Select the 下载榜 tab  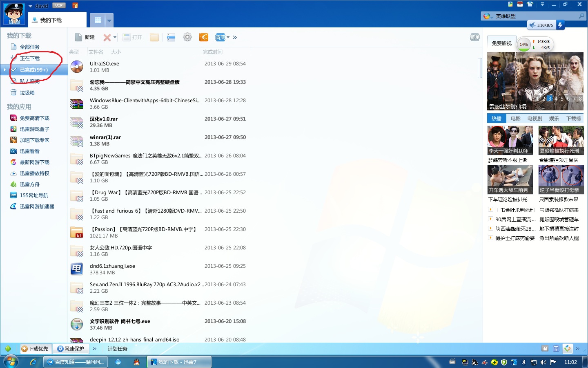[574, 119]
